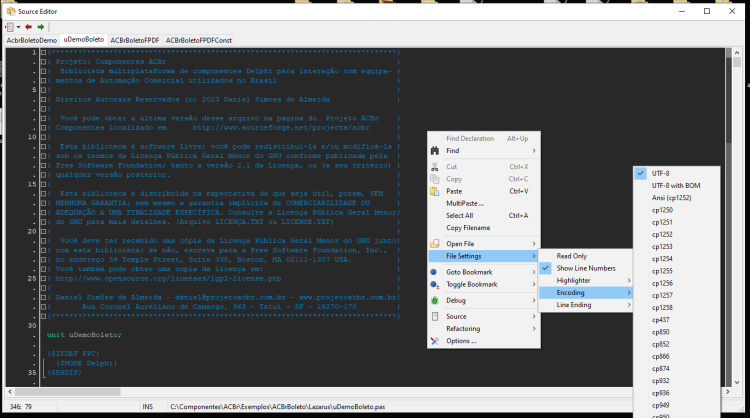Click the Find binoculars icon
The image size is (750, 418).
coord(435,151)
